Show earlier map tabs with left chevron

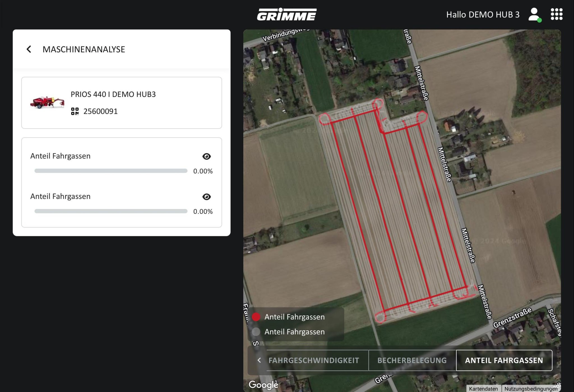pos(259,360)
